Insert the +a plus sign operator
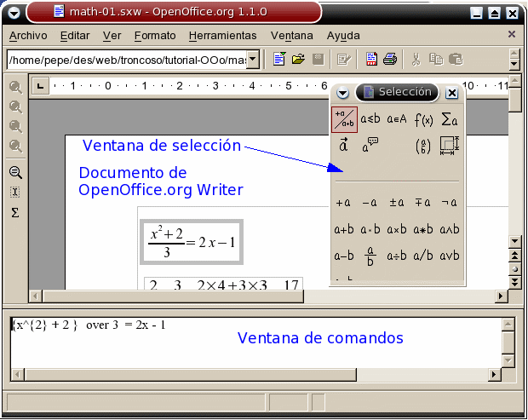The height and width of the screenshot is (420, 528). (343, 203)
